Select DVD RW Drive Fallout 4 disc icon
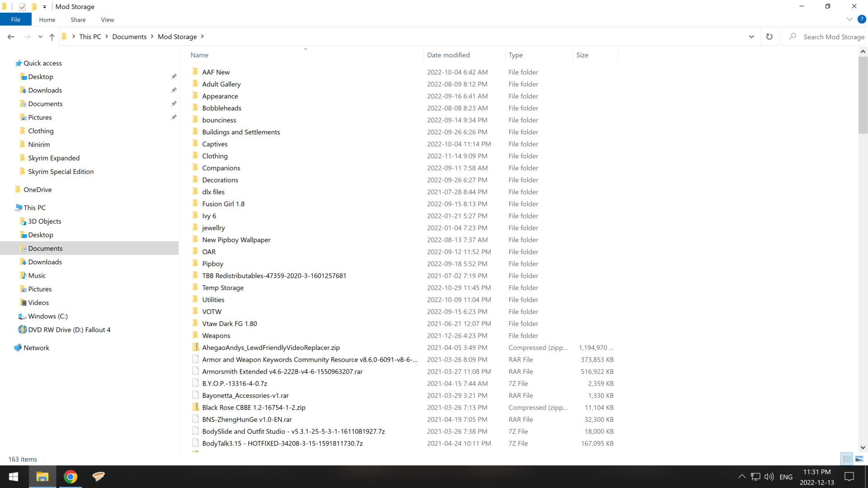The height and width of the screenshot is (488, 868). tap(22, 330)
